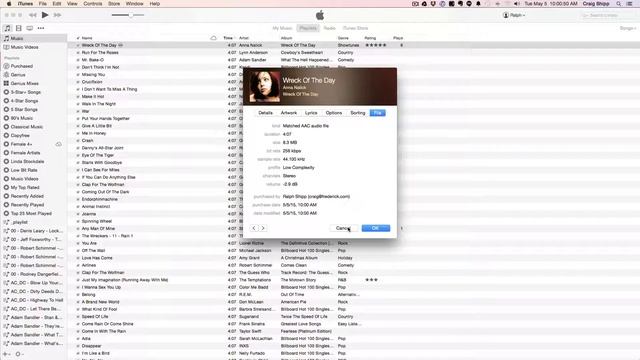640x360 pixels.
Task: Select the File tab in the dialog
Action: (378, 113)
